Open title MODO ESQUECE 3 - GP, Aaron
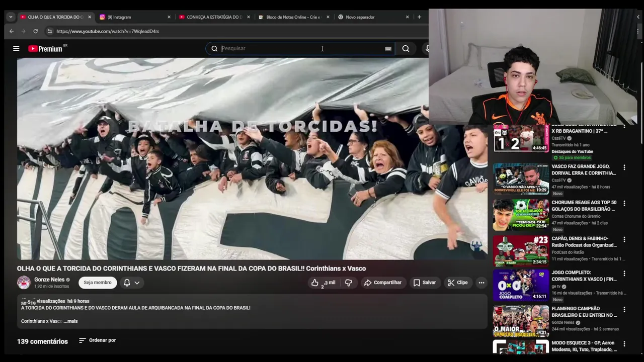 [584, 346]
